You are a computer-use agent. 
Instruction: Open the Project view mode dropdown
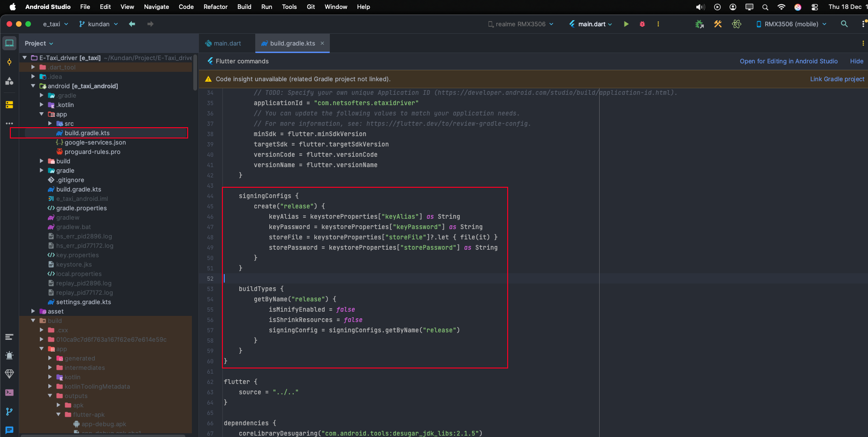coord(39,43)
